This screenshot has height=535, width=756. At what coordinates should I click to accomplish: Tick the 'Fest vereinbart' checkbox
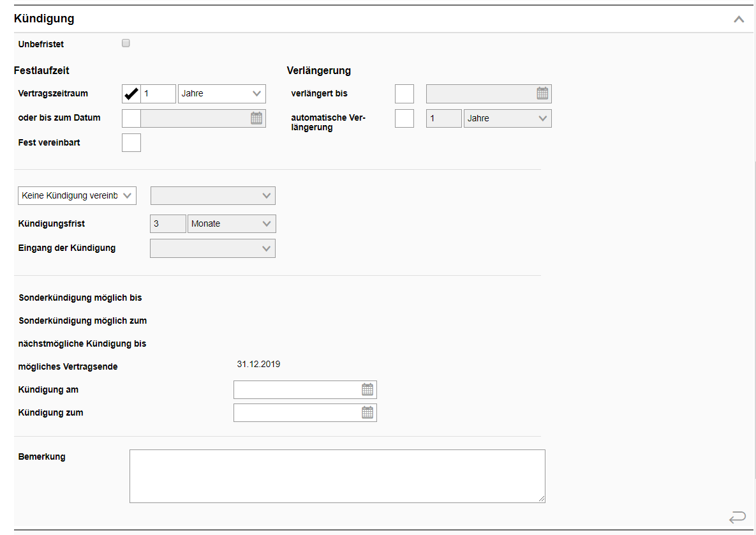pyautogui.click(x=131, y=142)
